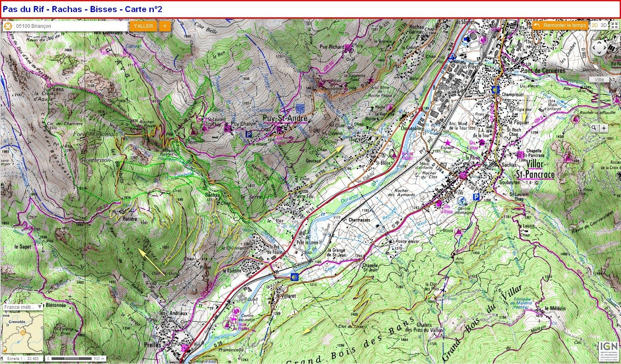Click the overview mini-map showing Grenoble

click(x=23, y=333)
